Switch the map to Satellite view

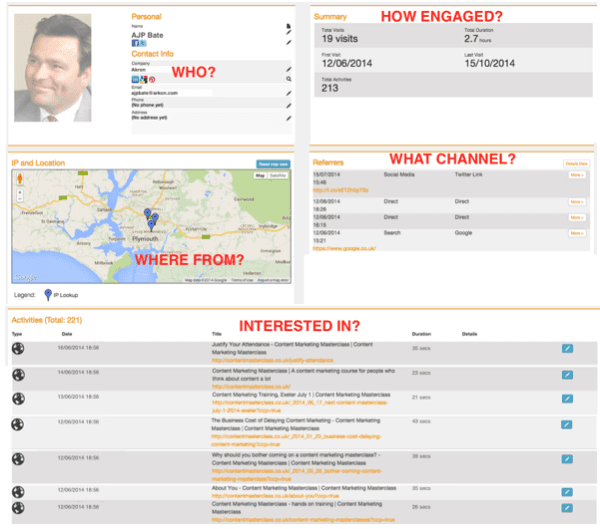point(280,176)
